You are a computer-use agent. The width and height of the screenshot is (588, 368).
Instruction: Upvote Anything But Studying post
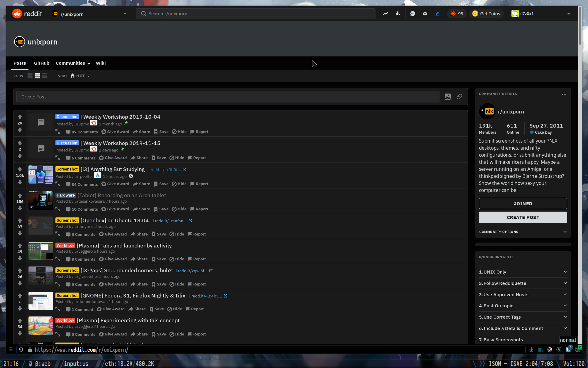tap(20, 169)
